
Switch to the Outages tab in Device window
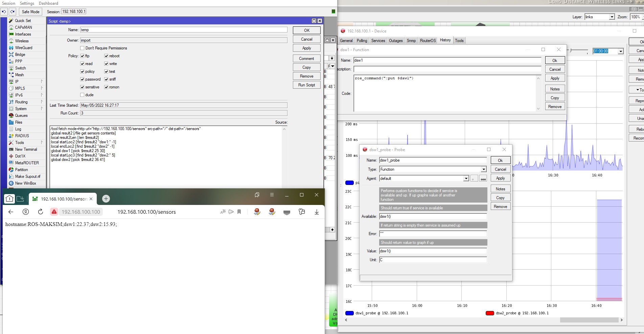[396, 41]
